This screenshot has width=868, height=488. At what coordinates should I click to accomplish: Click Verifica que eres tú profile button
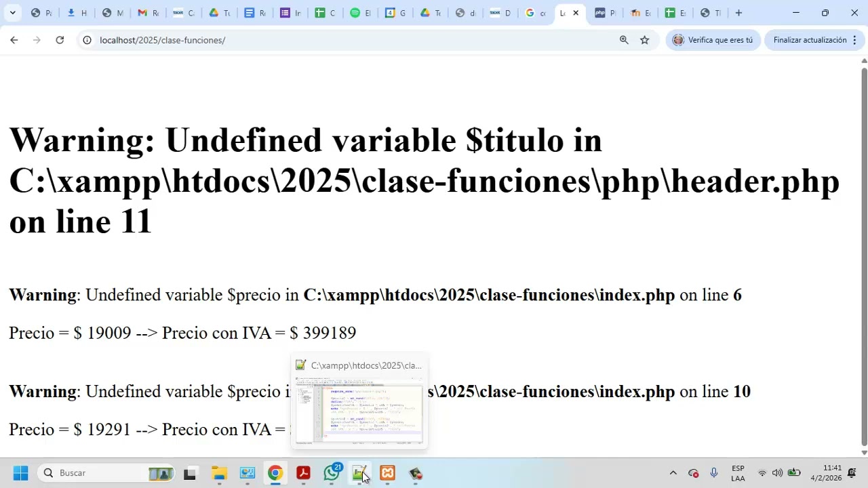click(713, 40)
